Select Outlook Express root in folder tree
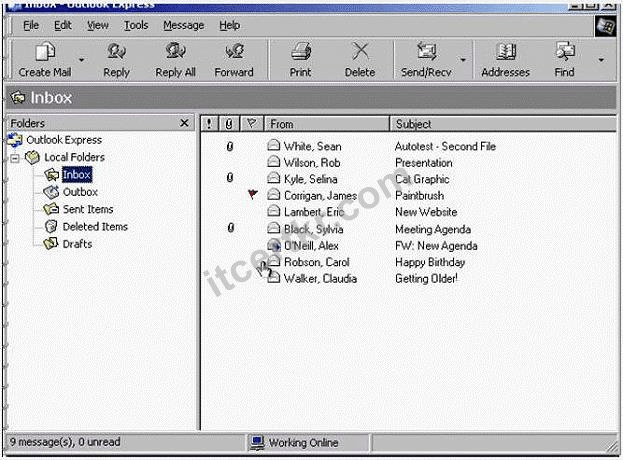 point(64,140)
